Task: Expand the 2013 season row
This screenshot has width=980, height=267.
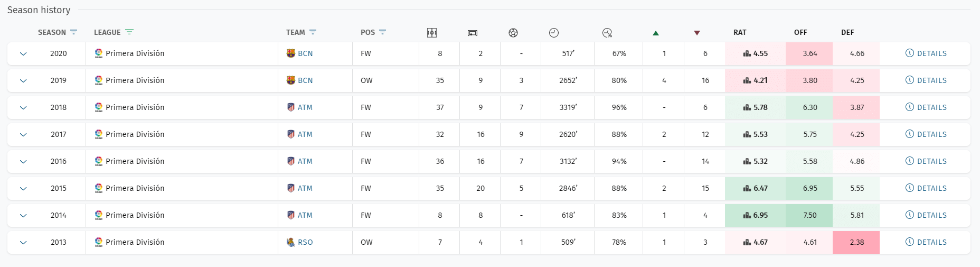Action: pos(23,243)
